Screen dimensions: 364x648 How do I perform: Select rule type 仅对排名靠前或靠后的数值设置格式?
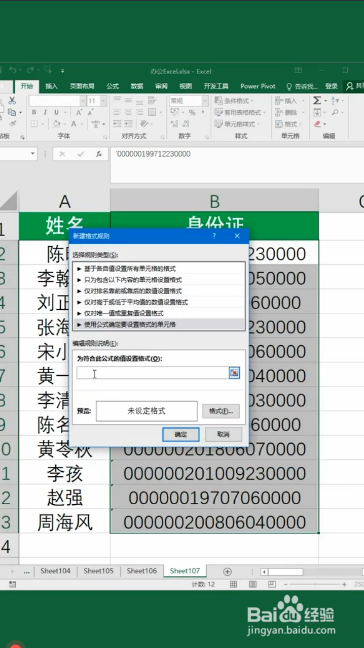click(159, 291)
